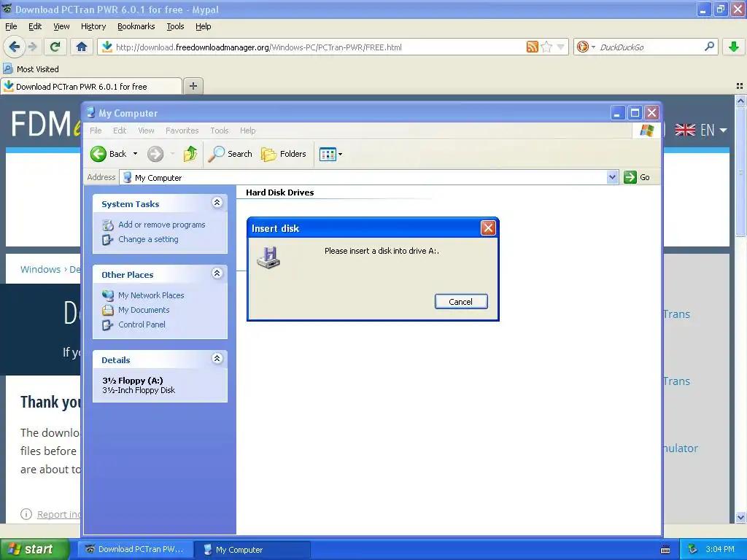This screenshot has width=747, height=560.
Task: Open the browser View menu
Action: pos(61,26)
